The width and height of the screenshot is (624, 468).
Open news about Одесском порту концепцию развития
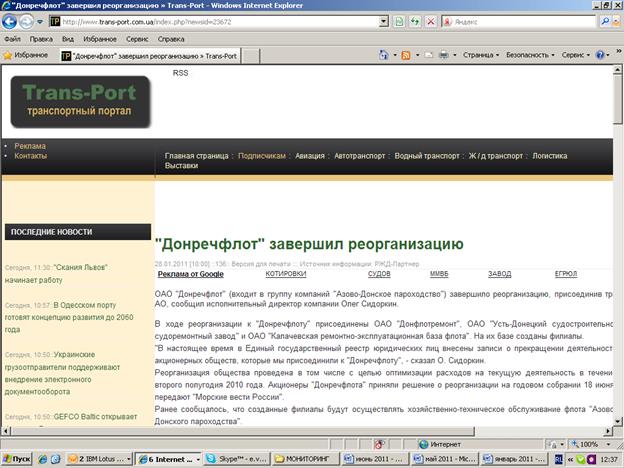click(69, 318)
